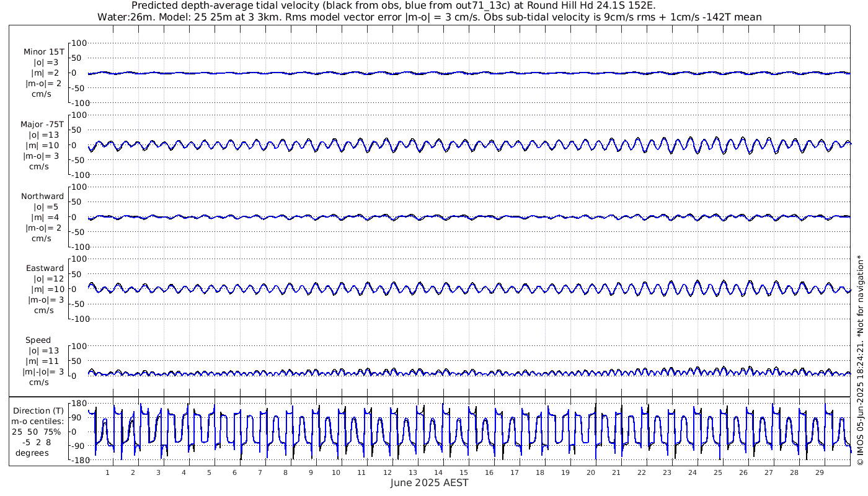Click day "29" on the date axis
Screen dimensions: 868x496
point(819,472)
